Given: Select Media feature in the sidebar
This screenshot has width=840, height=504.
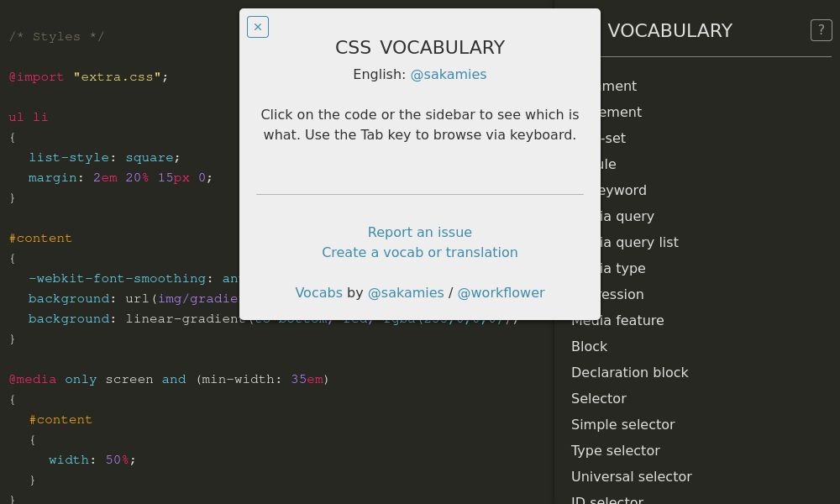Looking at the screenshot, I should tap(617, 320).
